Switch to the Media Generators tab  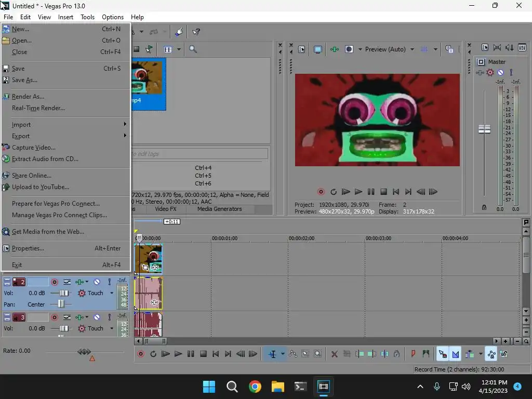pos(220,209)
